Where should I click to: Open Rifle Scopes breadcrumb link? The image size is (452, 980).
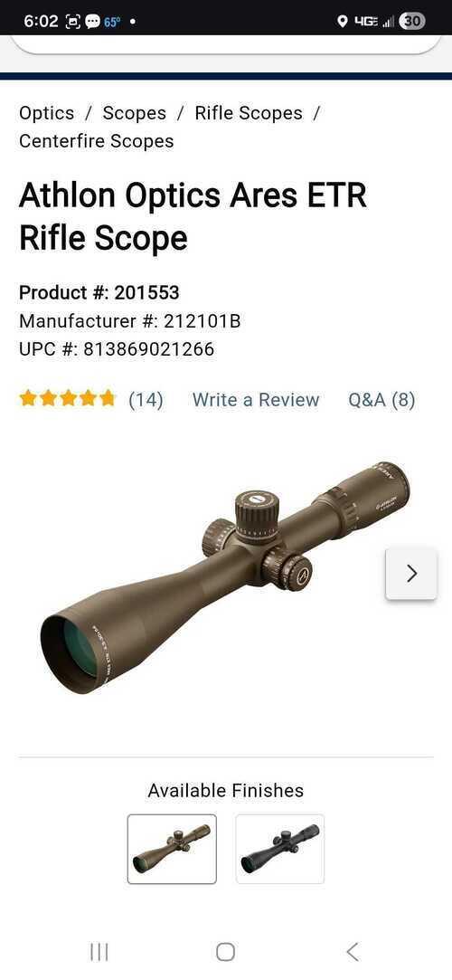(x=249, y=113)
